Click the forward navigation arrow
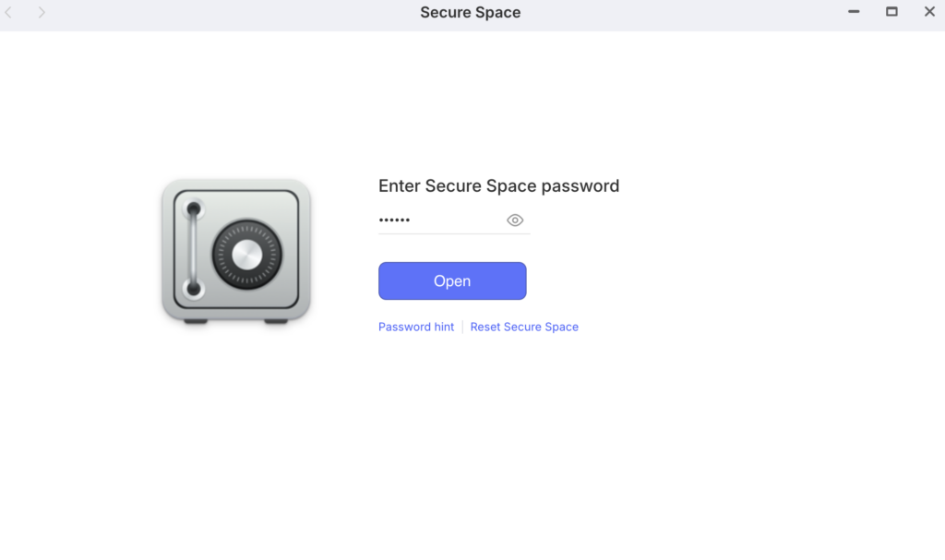The height and width of the screenshot is (560, 945). tap(42, 13)
